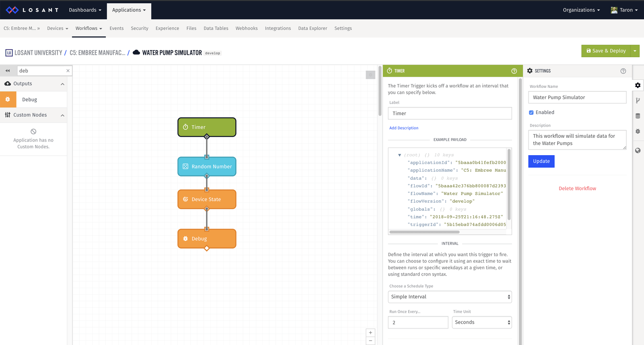This screenshot has width=644, height=345.
Task: Go to Data Explorer tab
Action: 313,28
